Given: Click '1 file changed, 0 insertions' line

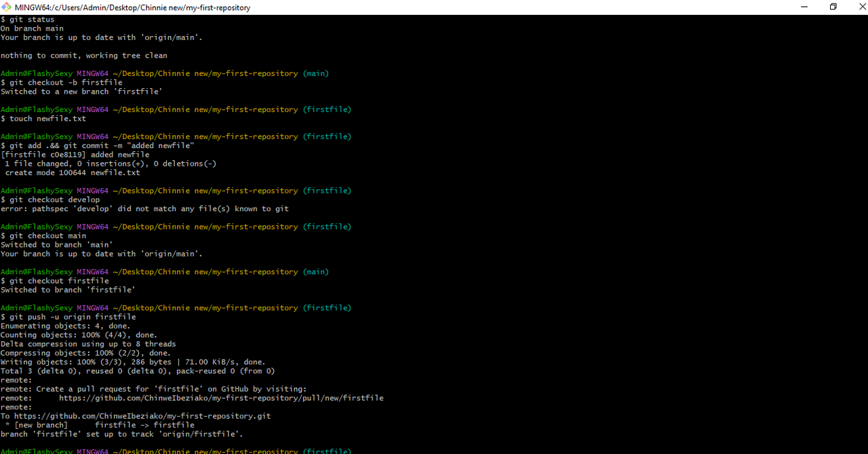Looking at the screenshot, I should 111,164.
